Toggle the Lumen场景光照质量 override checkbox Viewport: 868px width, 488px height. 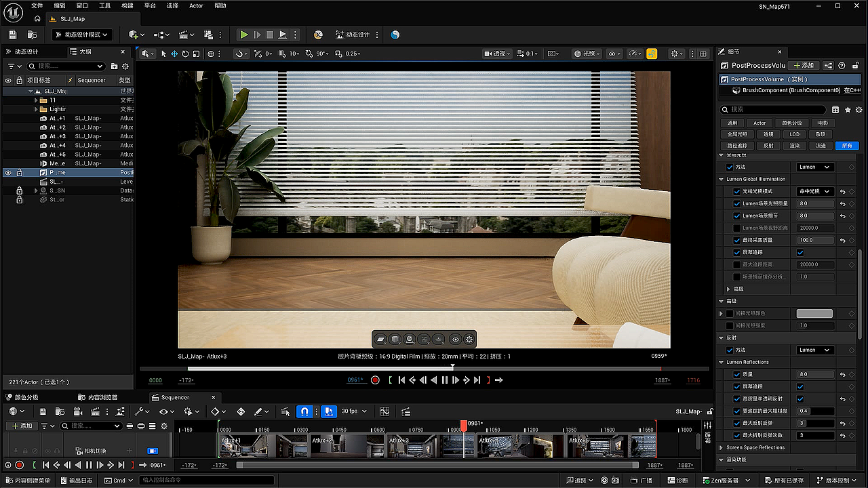[737, 203]
